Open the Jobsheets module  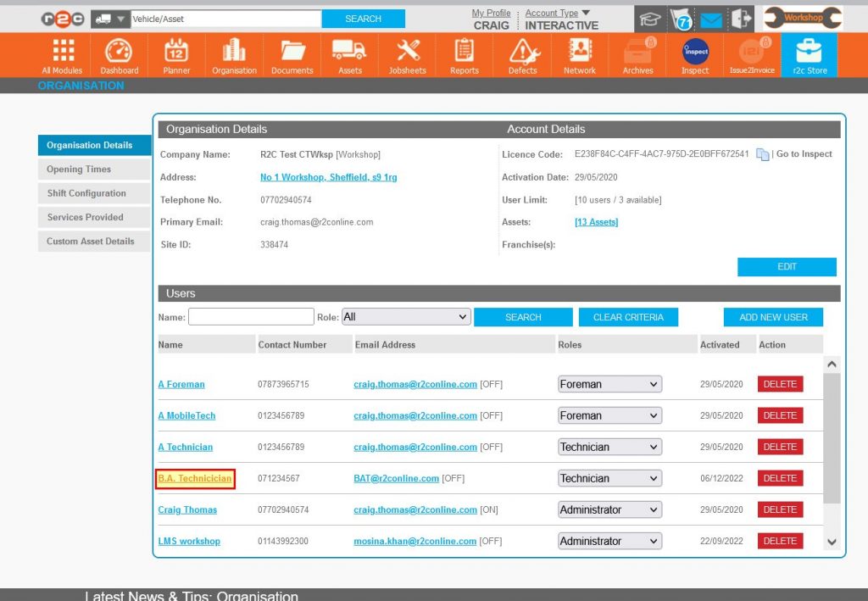(x=407, y=53)
